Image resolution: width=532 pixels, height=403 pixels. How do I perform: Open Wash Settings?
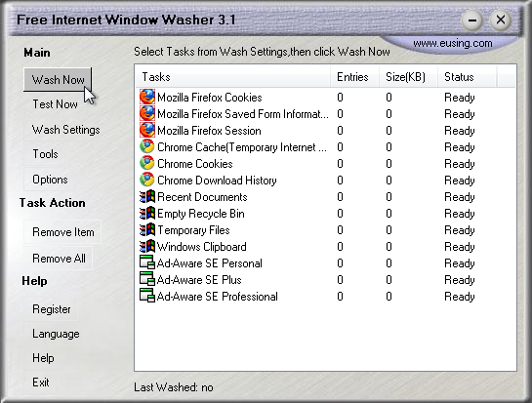pyautogui.click(x=65, y=130)
